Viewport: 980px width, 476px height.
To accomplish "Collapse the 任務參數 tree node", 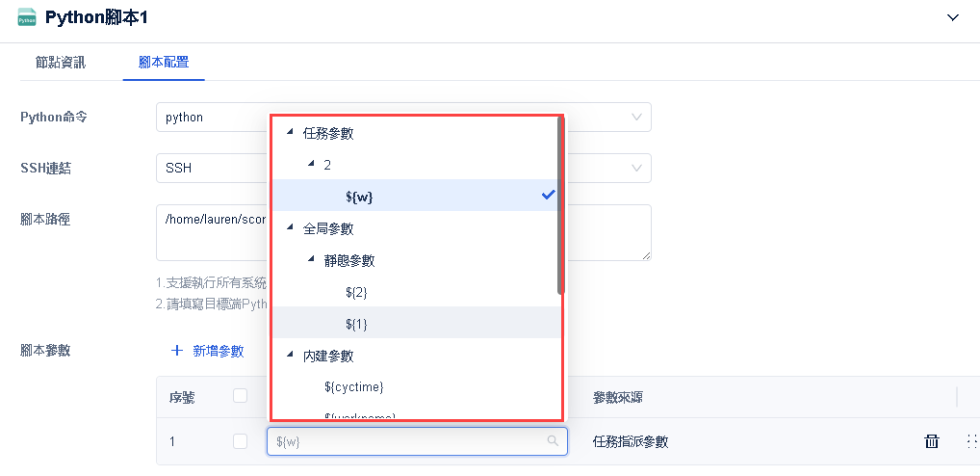I will pos(290,133).
